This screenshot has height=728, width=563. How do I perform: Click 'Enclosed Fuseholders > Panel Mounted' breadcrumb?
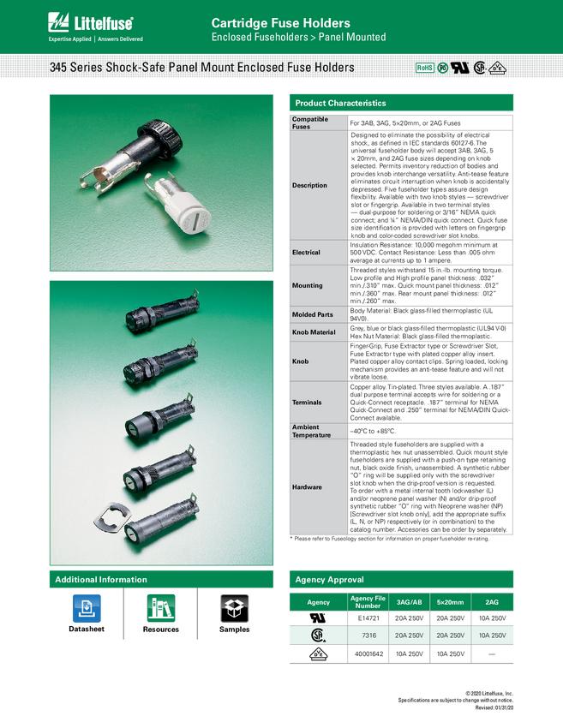(299, 37)
